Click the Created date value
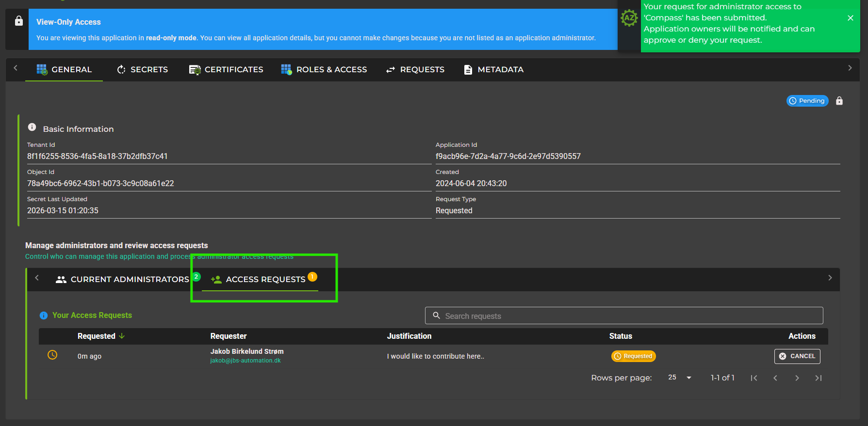 [471, 183]
